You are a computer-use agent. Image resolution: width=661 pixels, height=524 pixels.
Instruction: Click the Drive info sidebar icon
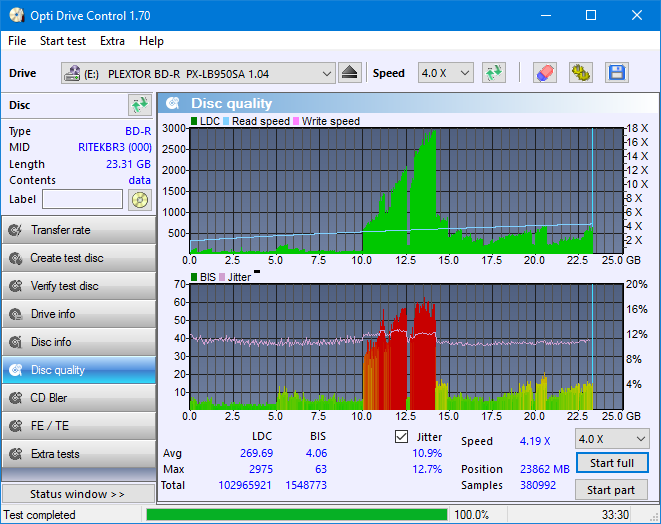click(x=16, y=314)
